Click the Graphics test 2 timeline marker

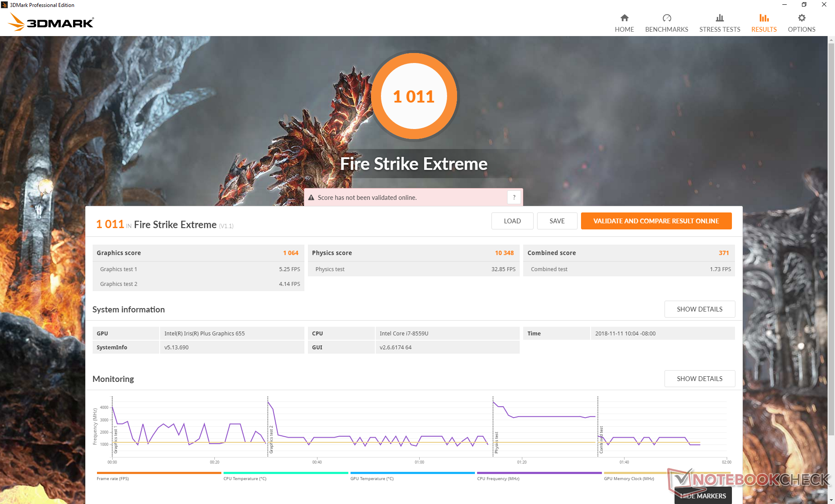click(x=271, y=439)
